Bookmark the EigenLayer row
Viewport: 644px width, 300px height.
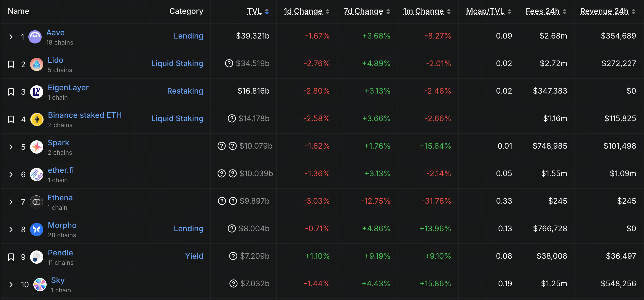[x=11, y=92]
